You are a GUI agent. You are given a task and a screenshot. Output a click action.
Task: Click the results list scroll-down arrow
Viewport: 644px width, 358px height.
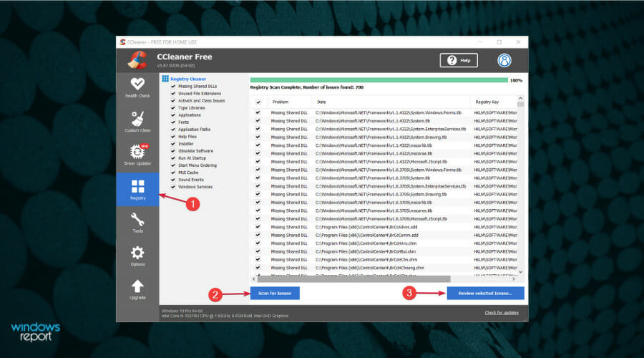520,271
